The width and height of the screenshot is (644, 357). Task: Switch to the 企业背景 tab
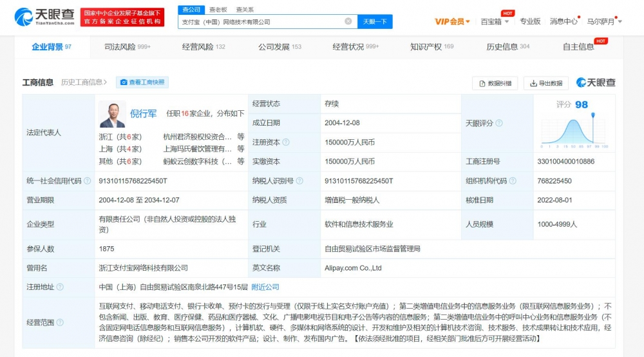tap(52, 47)
